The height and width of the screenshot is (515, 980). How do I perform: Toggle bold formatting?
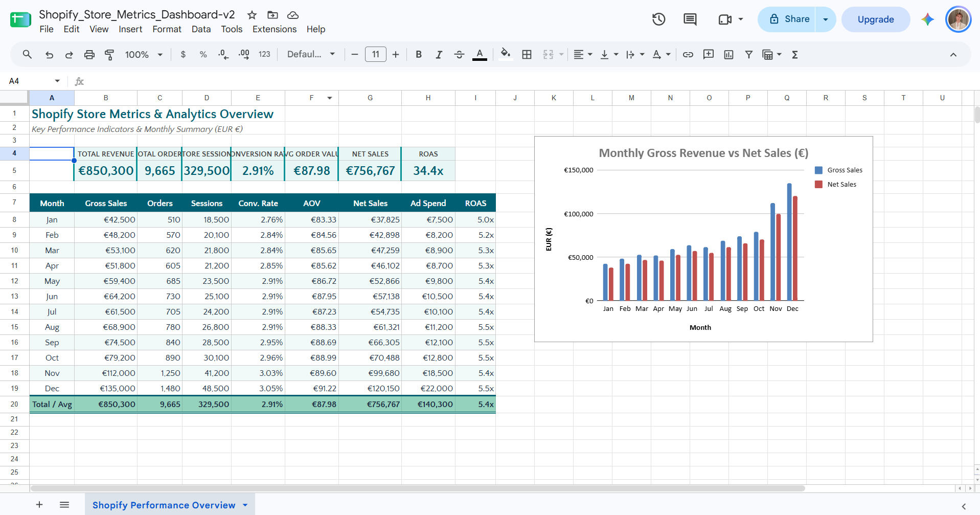(x=419, y=54)
